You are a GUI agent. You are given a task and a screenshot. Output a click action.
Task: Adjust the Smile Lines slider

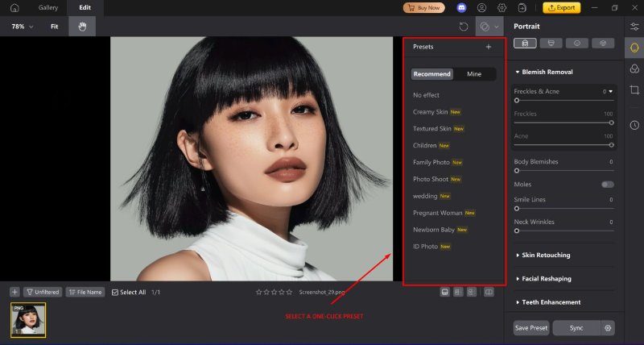point(564,209)
